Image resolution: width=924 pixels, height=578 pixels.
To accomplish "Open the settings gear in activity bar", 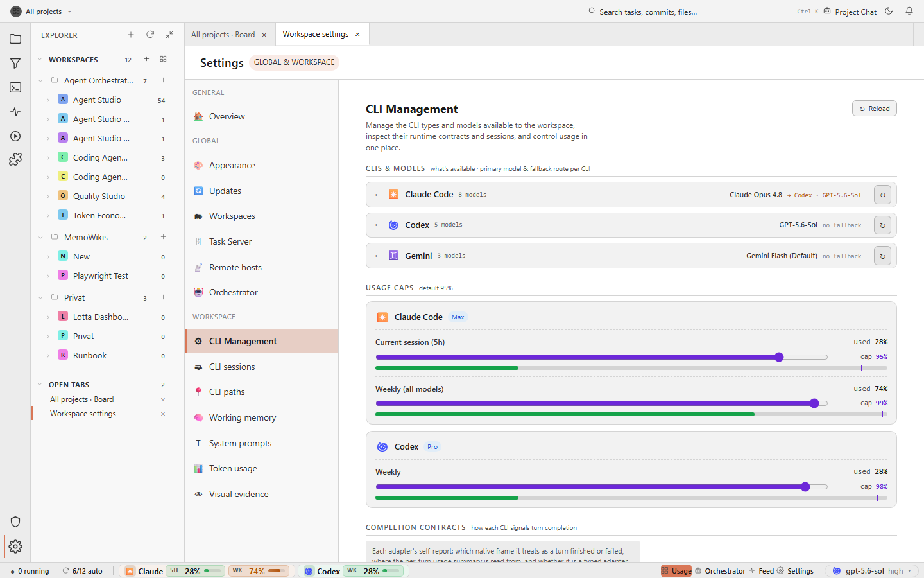I will pos(15,547).
